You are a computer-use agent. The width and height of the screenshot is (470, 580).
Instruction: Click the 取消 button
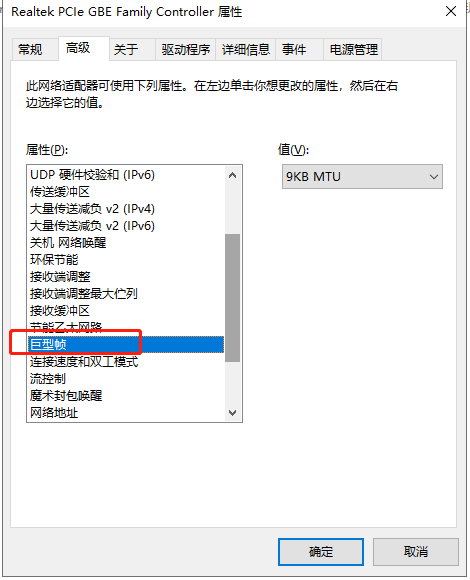(x=416, y=552)
